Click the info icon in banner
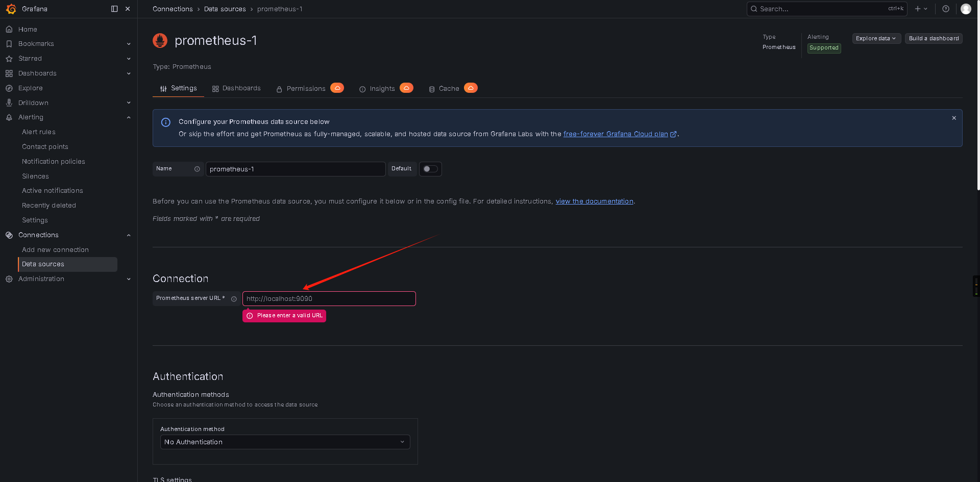This screenshot has width=980, height=482. pos(166,122)
